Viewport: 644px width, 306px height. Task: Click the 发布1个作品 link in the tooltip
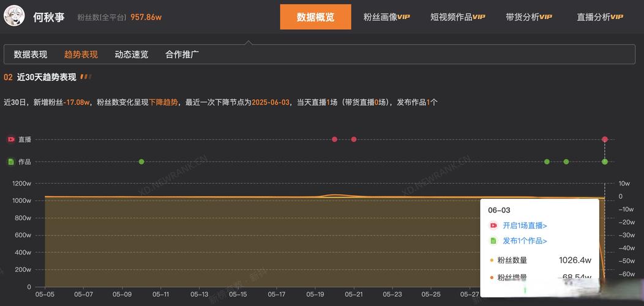click(525, 241)
